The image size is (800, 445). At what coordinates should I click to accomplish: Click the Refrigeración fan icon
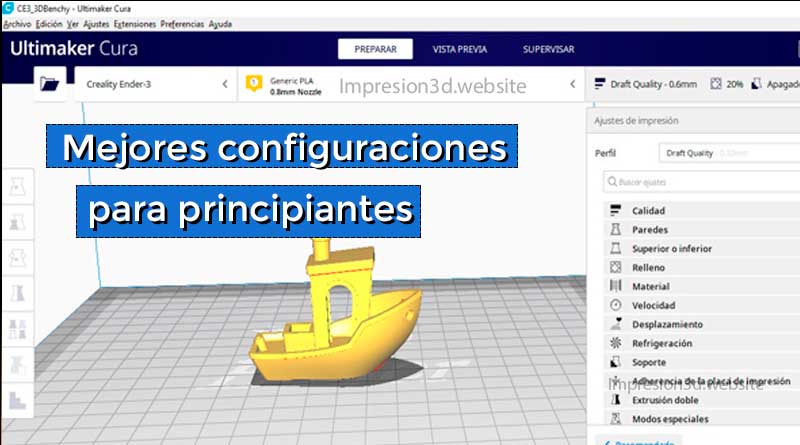tap(616, 343)
